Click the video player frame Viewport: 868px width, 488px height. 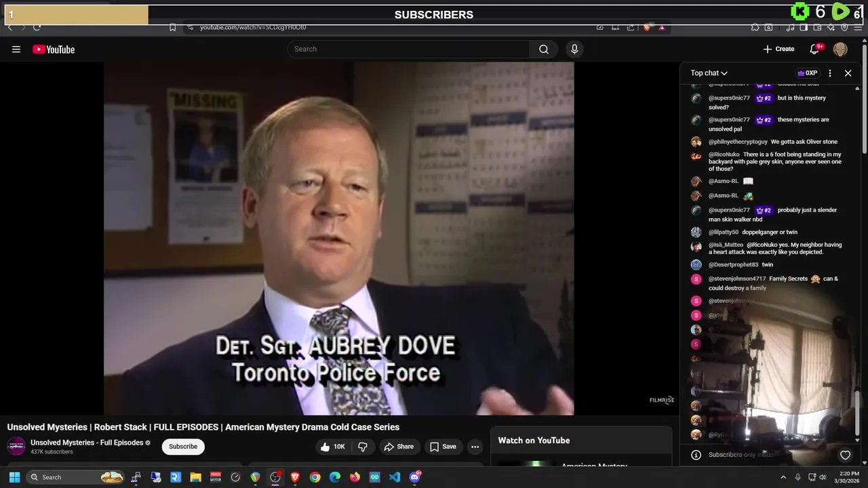click(x=338, y=239)
